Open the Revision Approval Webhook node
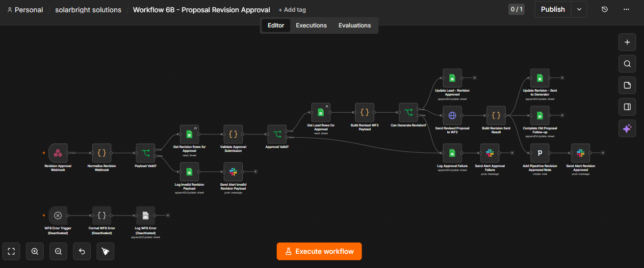The image size is (644, 268). [58, 153]
